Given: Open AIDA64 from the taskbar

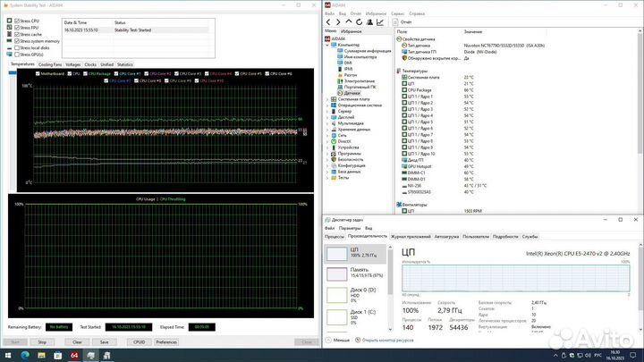Looking at the screenshot, I should [x=74, y=355].
